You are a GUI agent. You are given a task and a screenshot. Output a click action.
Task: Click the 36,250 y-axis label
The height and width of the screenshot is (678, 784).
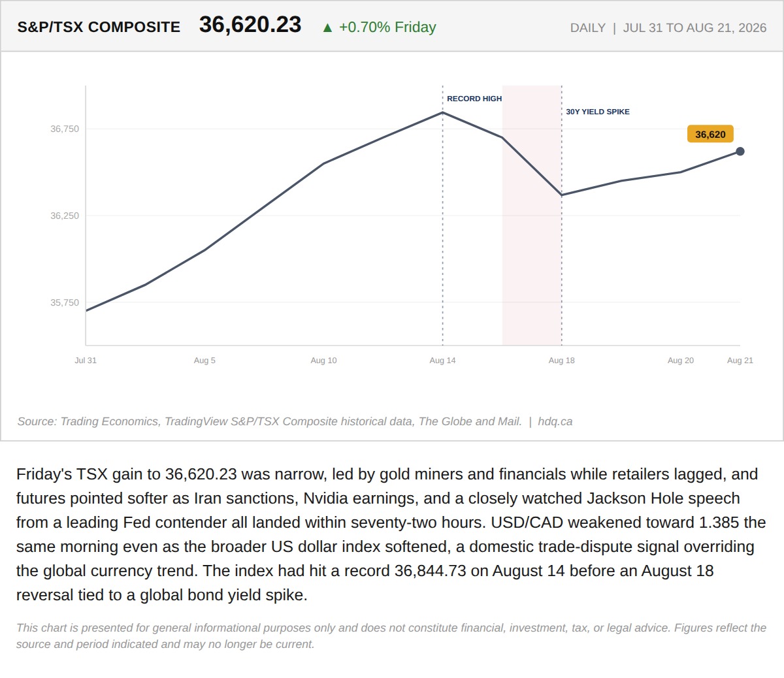click(x=65, y=216)
